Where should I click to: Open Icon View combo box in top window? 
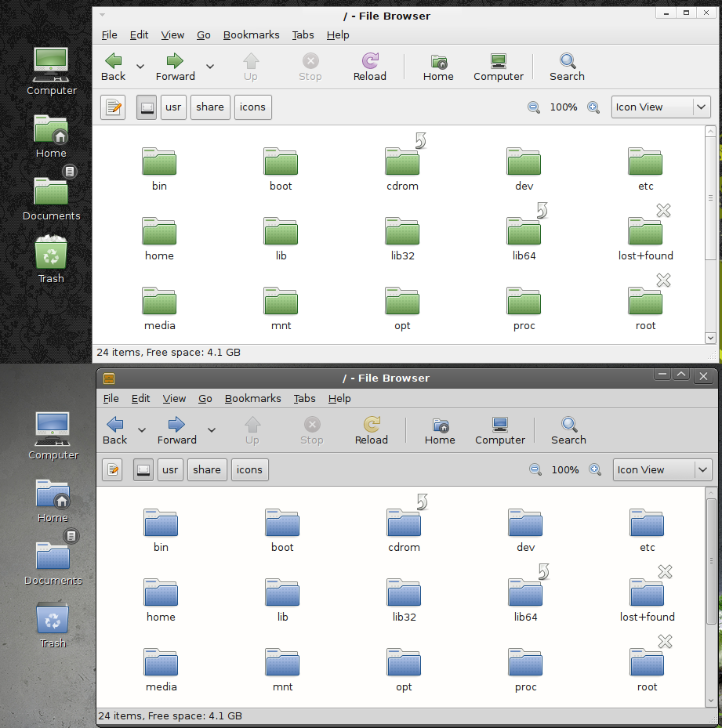661,107
